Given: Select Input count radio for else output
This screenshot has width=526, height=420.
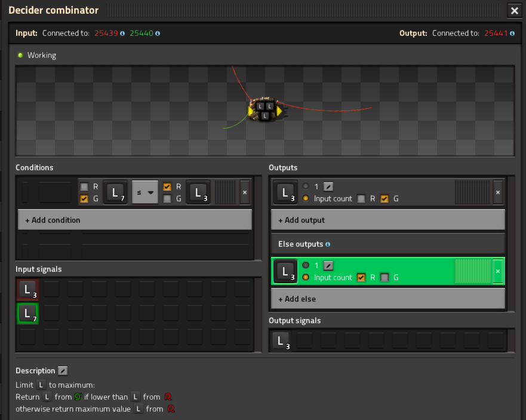Looking at the screenshot, I should pyautogui.click(x=306, y=277).
